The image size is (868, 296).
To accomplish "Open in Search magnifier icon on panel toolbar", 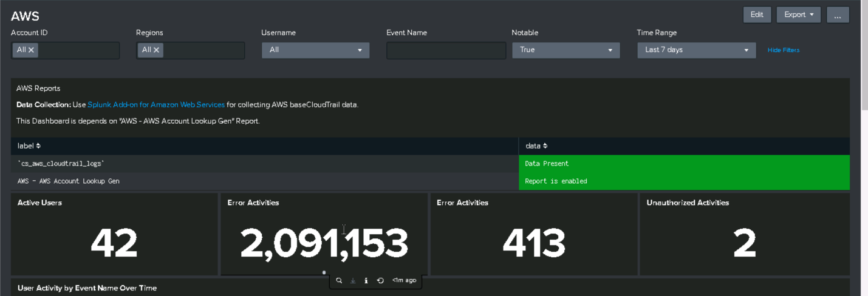I will pos(339,280).
